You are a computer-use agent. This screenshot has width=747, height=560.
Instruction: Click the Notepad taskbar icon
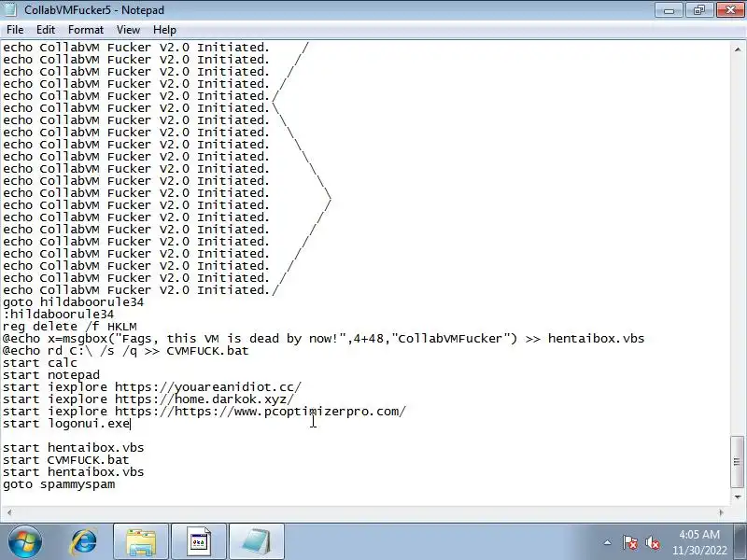[257, 542]
